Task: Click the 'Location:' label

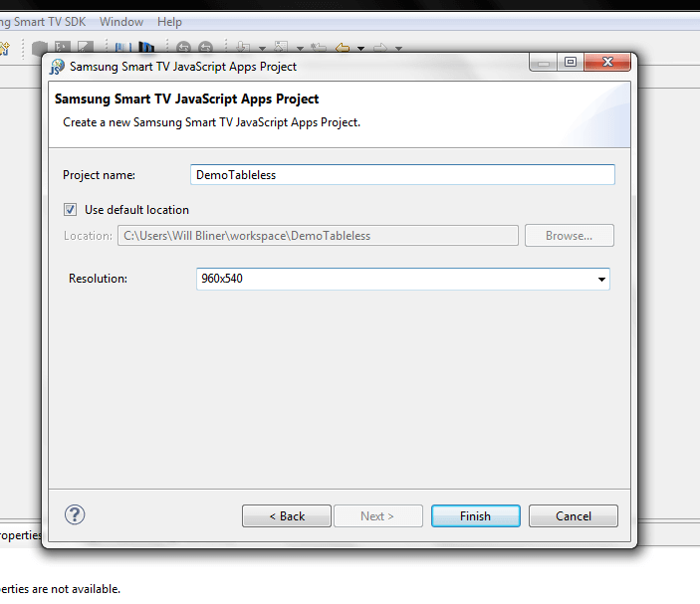Action: [x=88, y=236]
